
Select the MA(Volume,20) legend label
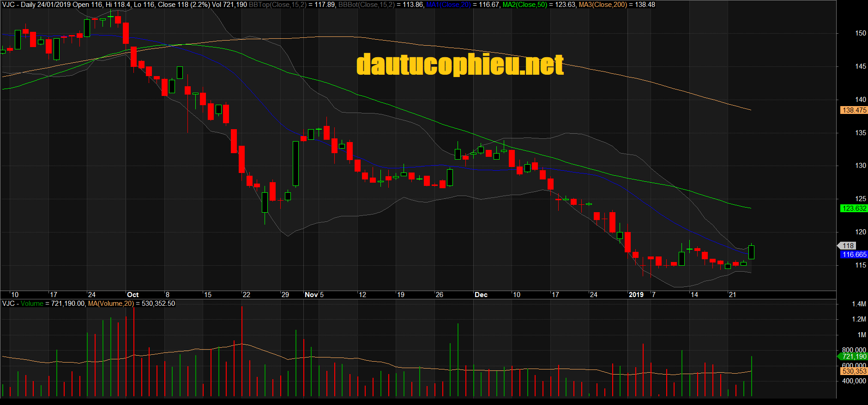[x=111, y=304]
